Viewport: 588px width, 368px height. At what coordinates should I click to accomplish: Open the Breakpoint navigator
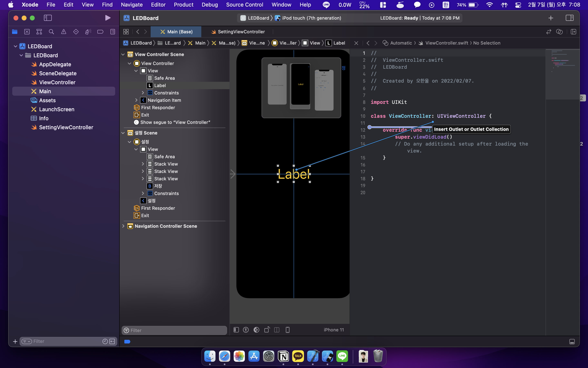[x=100, y=32]
